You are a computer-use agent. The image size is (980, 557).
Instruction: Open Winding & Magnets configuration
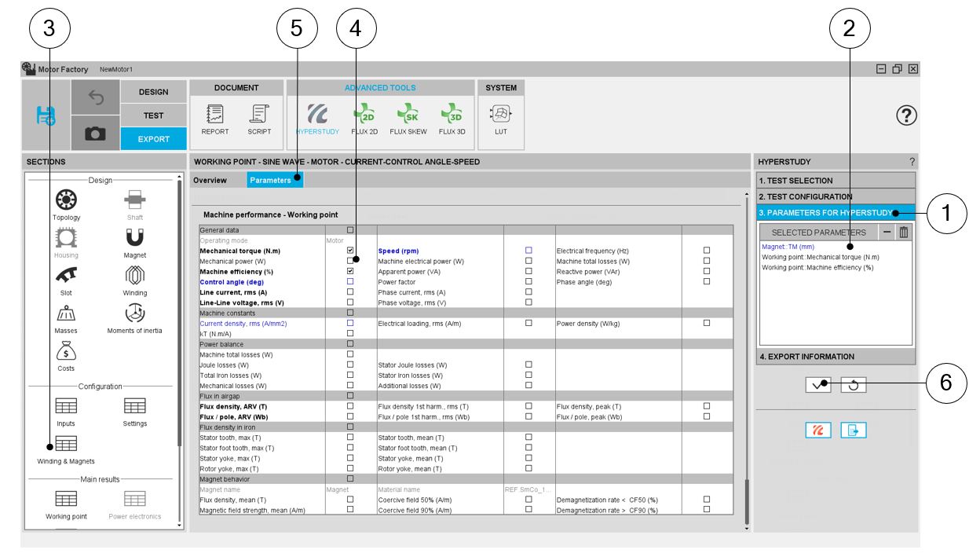pyautogui.click(x=66, y=449)
